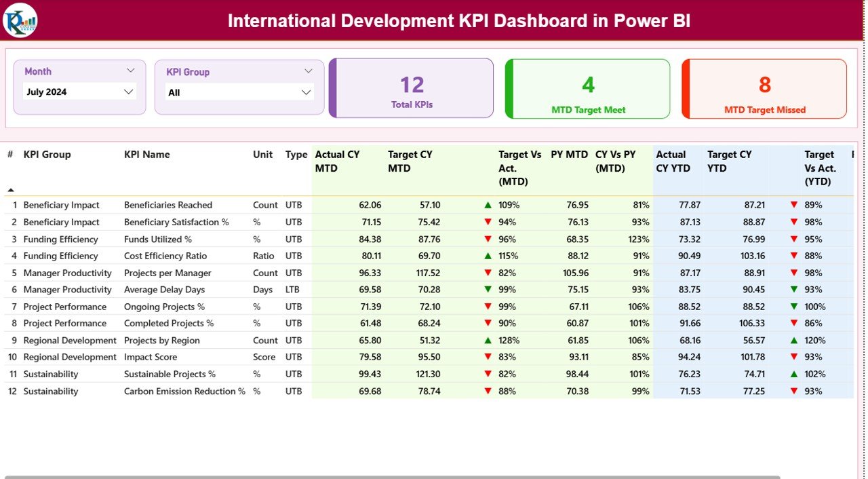
Task: Click the sort arrow under the # column header
Action: (x=10, y=189)
